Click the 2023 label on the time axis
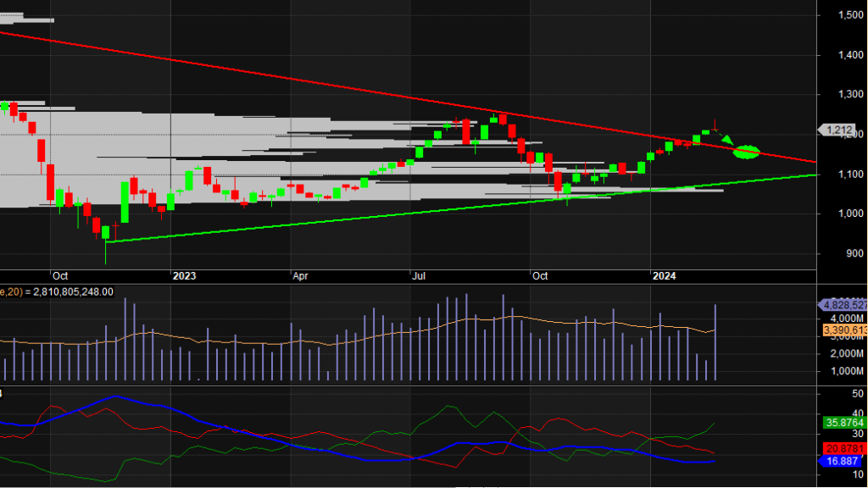Screen dimensions: 868x488 184,276
